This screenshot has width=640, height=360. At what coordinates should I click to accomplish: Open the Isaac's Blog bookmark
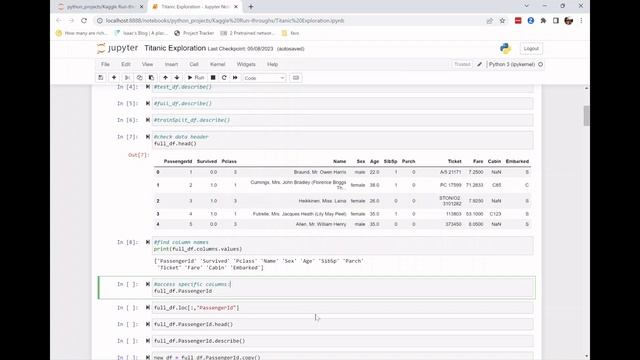coord(140,33)
